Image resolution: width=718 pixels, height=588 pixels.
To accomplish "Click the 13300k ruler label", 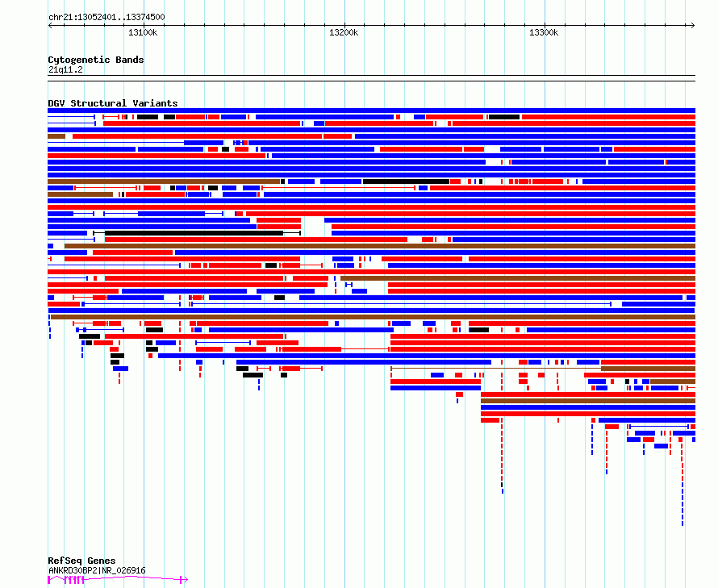I will coord(544,32).
